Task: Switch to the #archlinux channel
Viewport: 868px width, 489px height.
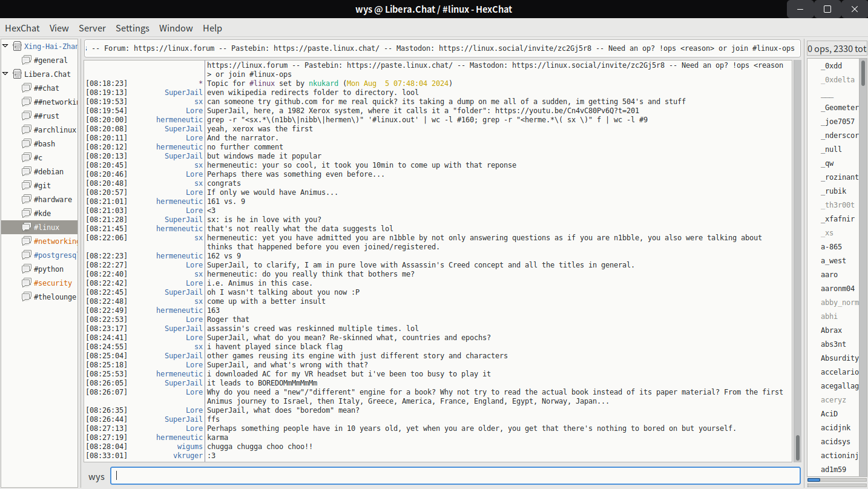Action: (x=54, y=130)
